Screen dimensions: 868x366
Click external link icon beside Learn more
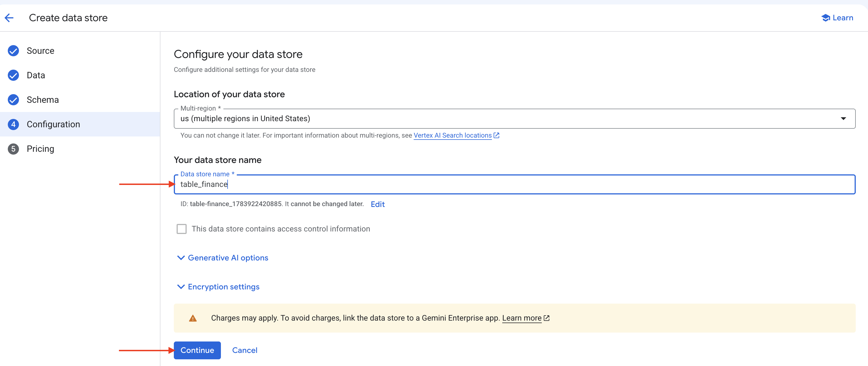point(547,318)
